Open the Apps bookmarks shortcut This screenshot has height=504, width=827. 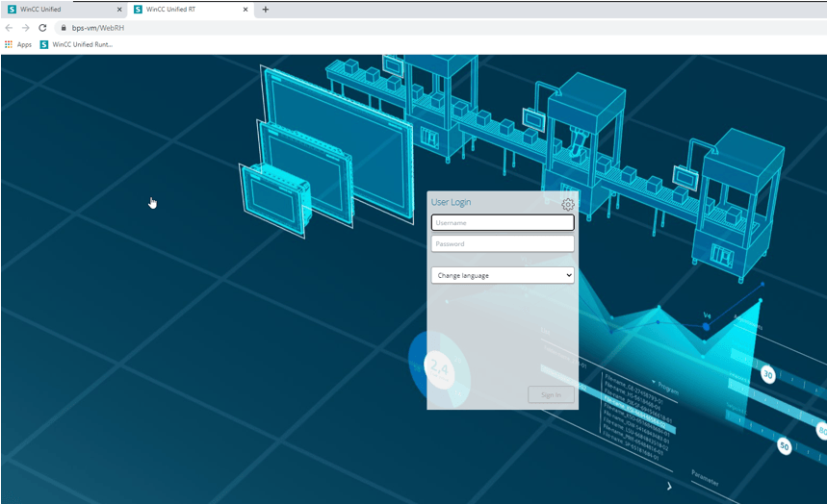click(18, 45)
